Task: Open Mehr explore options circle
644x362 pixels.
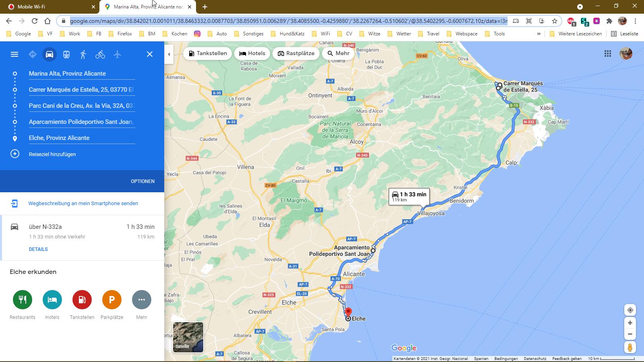Action: click(142, 300)
